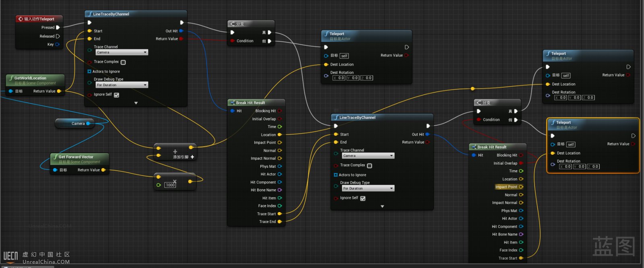
Task: Open Draw Debug Type dropdown on left LineTraceByChannel
Action: (x=122, y=85)
